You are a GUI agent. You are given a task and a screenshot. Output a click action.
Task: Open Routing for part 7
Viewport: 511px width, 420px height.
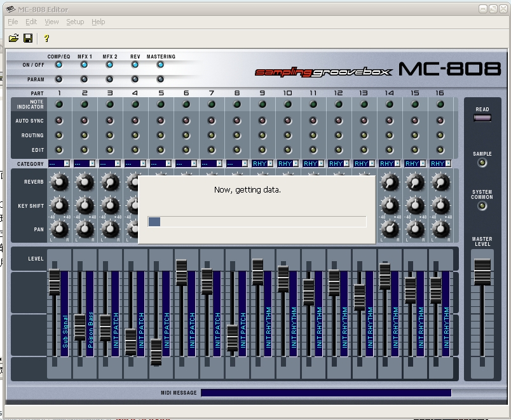[x=212, y=135]
